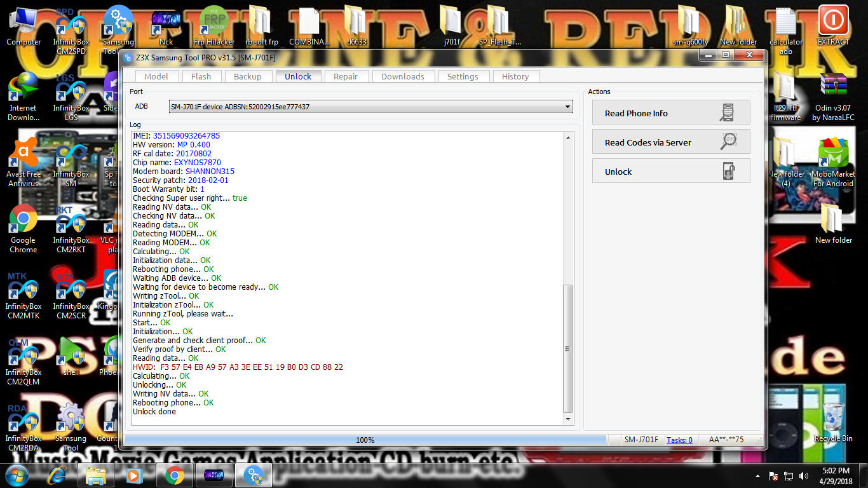Open Windows Media Player from taskbar
The image size is (868, 488).
coord(134,475)
